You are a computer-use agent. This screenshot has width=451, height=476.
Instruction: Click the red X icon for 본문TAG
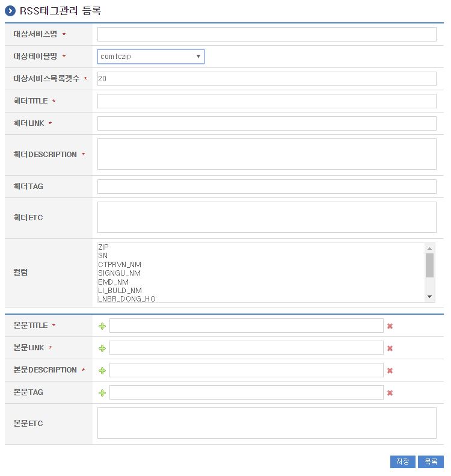(x=390, y=393)
